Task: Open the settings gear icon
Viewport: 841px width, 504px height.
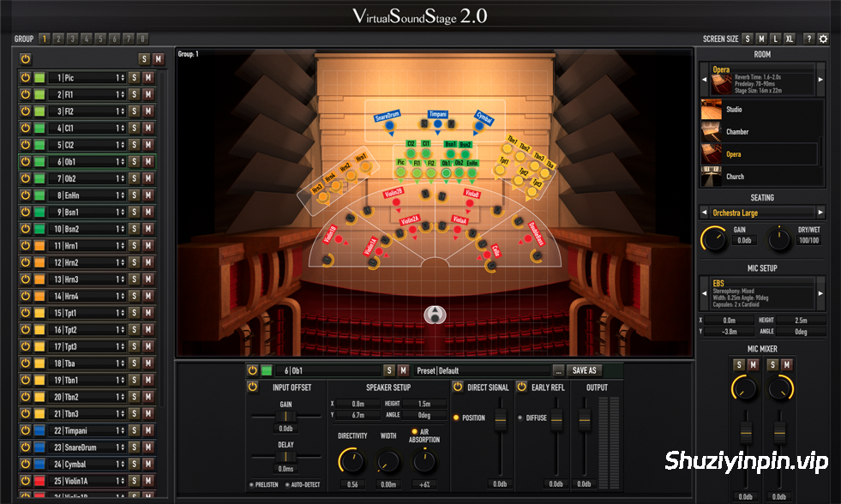Action: (823, 39)
